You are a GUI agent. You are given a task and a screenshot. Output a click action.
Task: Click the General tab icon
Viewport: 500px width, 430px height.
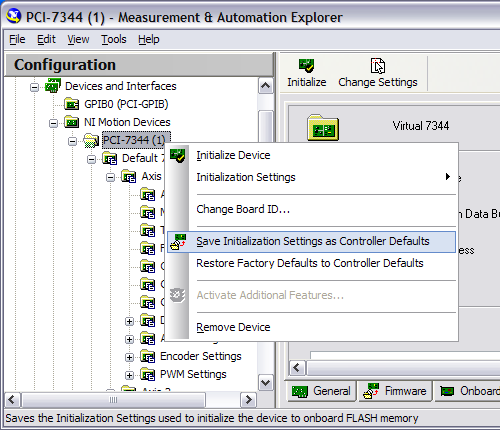pos(299,391)
